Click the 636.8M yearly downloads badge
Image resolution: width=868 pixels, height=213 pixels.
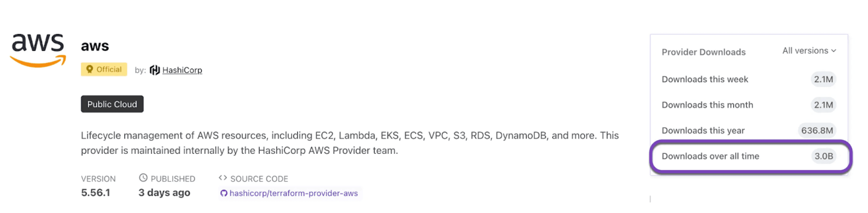(x=817, y=130)
